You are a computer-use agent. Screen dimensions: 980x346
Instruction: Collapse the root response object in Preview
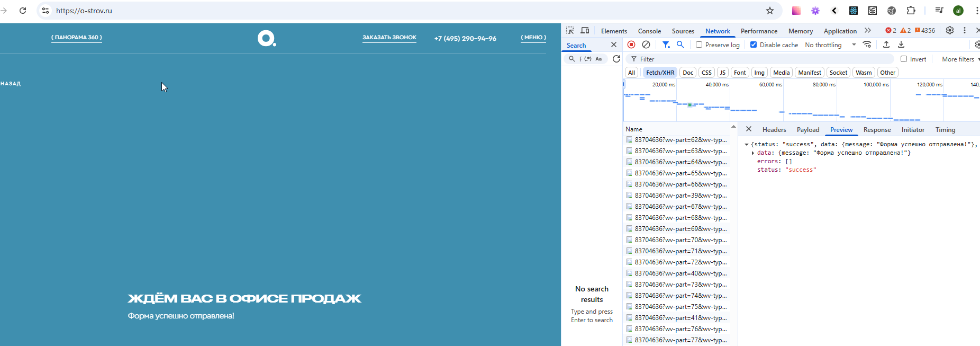747,144
